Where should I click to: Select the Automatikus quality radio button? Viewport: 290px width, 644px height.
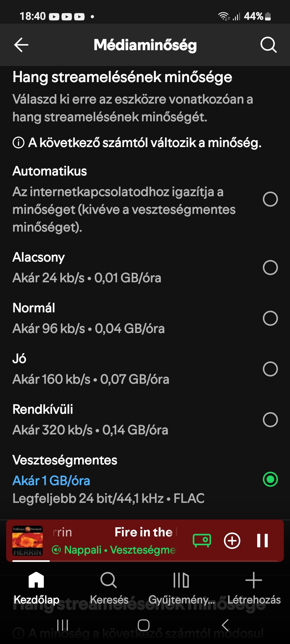[x=270, y=199]
